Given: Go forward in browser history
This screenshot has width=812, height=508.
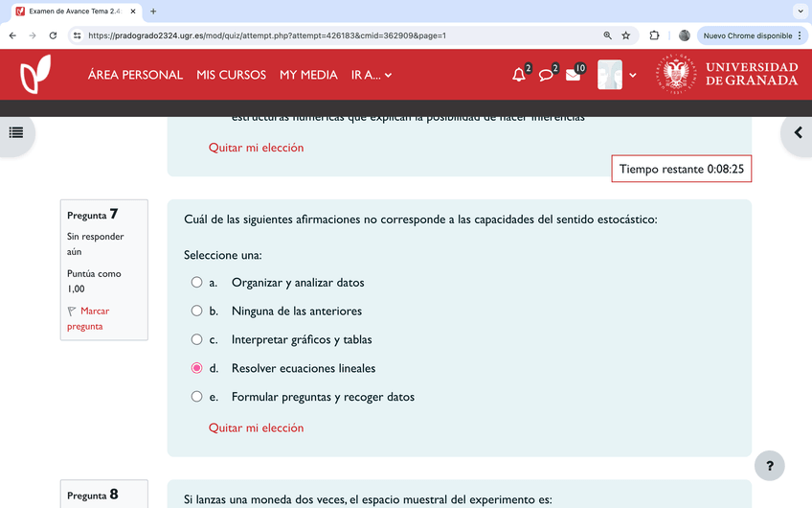Looking at the screenshot, I should [x=33, y=35].
